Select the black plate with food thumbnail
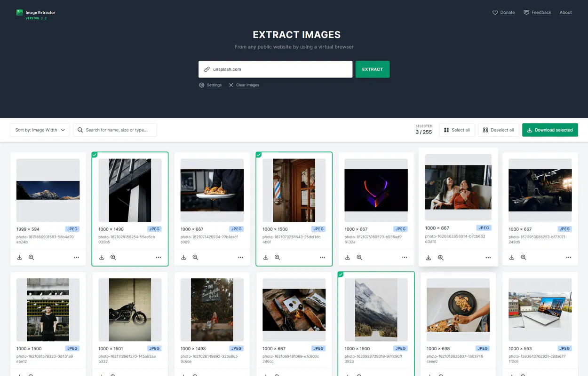 (x=458, y=310)
